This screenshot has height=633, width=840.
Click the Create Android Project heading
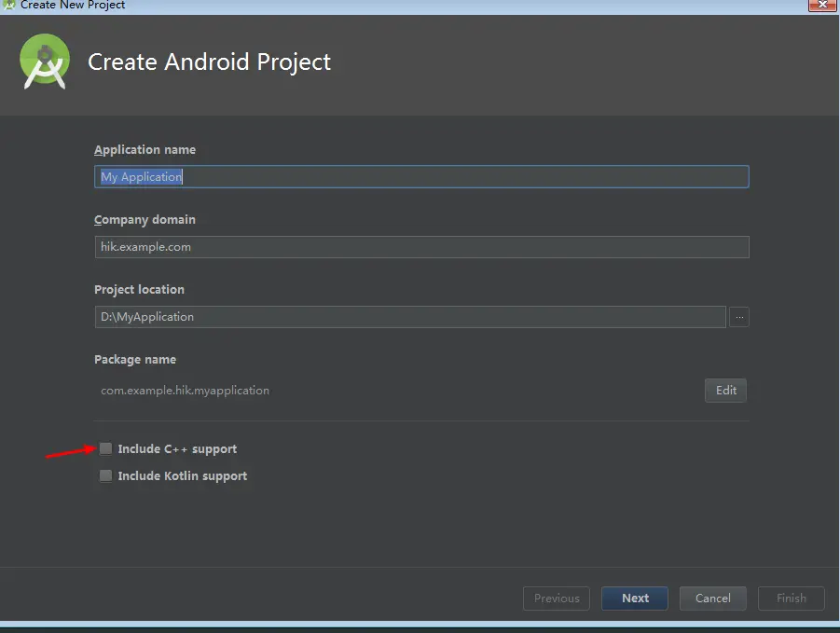tap(210, 62)
